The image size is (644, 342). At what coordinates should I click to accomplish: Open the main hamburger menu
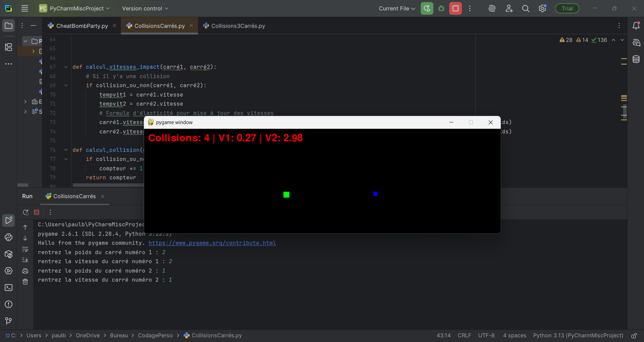pyautogui.click(x=25, y=8)
